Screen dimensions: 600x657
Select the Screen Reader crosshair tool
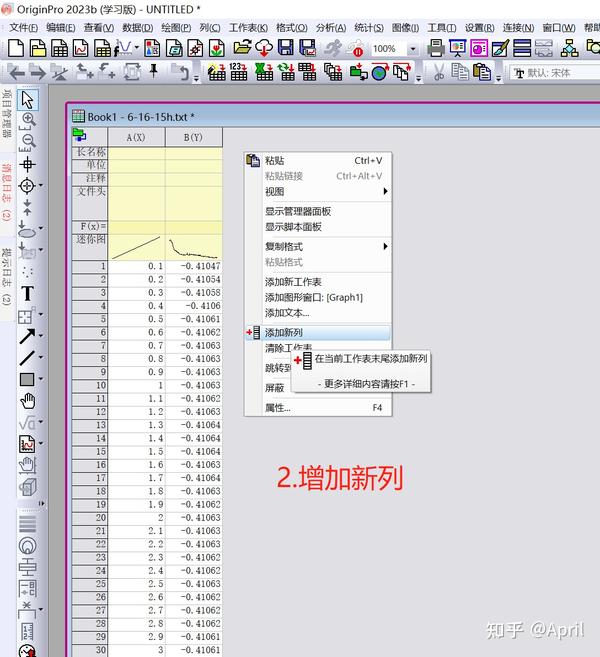[27, 164]
